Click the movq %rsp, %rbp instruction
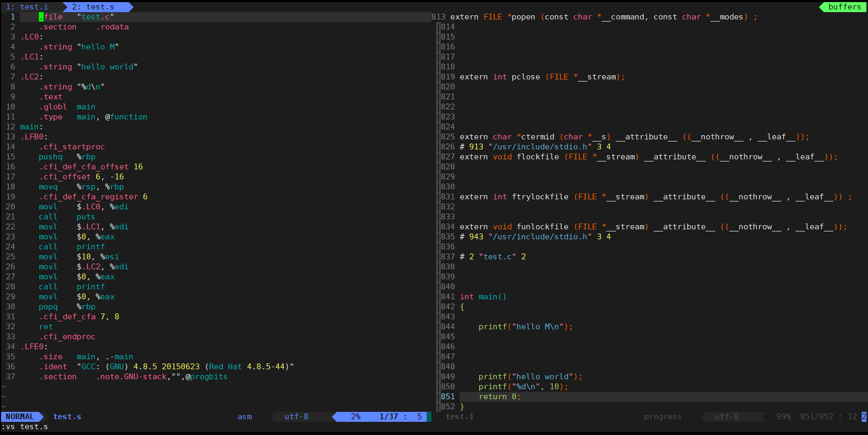This screenshot has height=435, width=868. tap(81, 187)
